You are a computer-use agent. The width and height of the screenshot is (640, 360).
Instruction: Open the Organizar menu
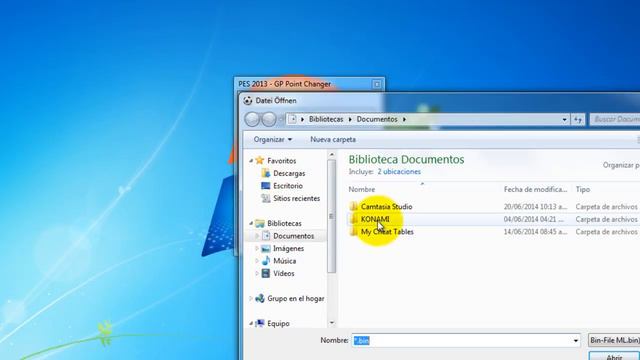[273, 140]
